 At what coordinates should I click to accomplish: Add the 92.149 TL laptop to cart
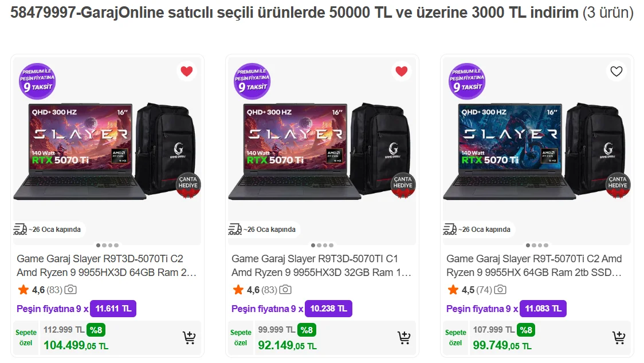[404, 338]
